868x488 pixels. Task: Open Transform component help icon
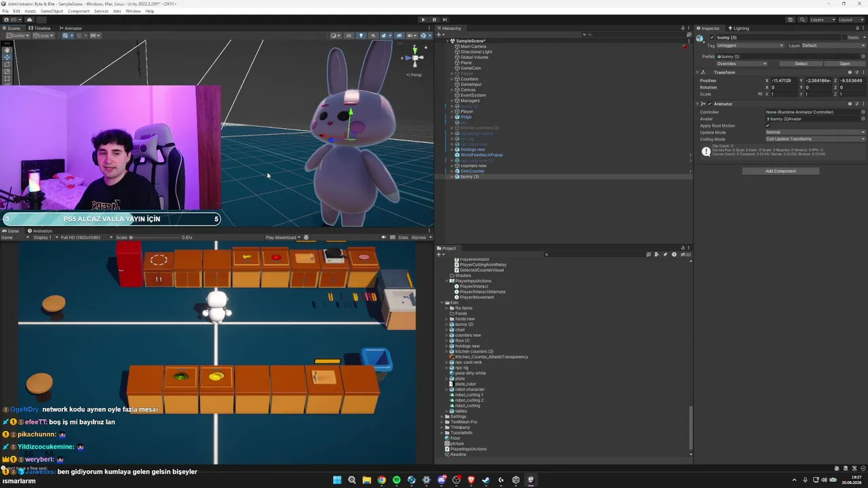click(x=850, y=73)
